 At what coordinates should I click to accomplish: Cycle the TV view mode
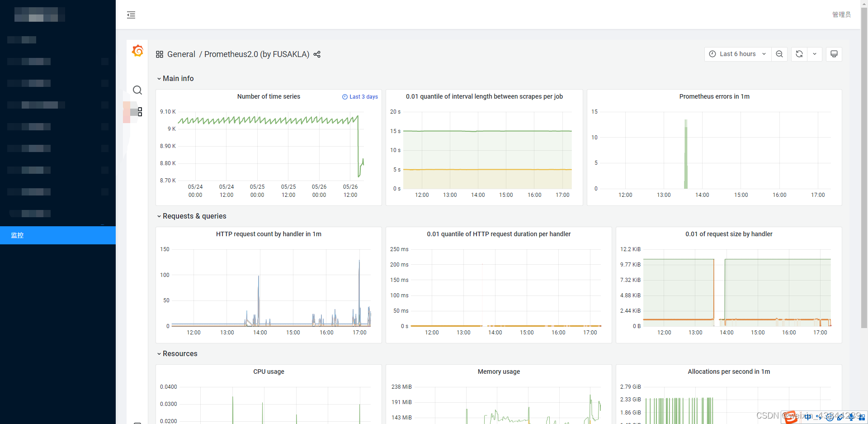point(834,54)
